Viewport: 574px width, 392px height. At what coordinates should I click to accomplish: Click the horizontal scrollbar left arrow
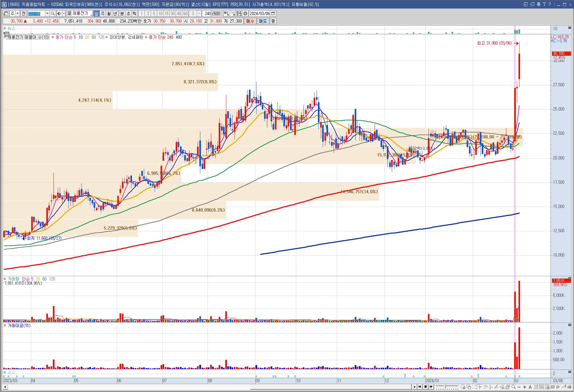(5, 387)
